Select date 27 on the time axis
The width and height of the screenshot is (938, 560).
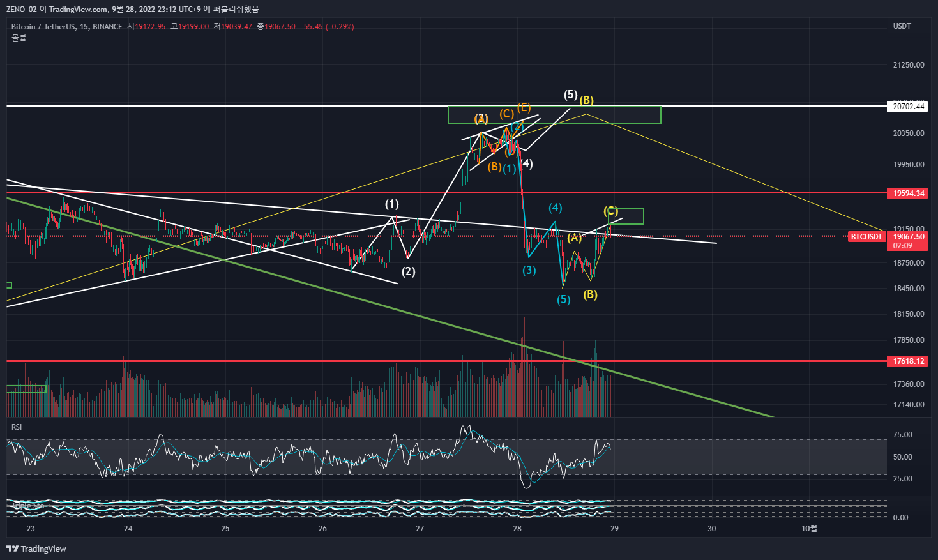point(420,529)
